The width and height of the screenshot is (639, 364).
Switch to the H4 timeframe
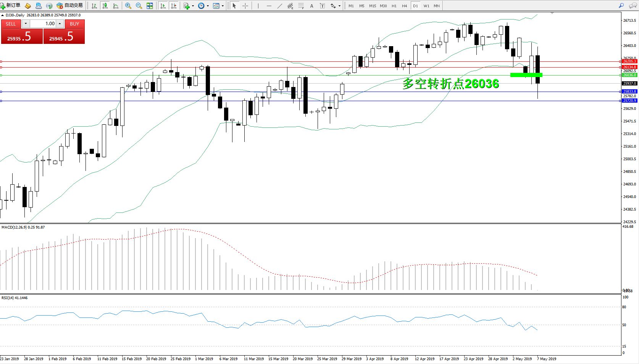click(404, 6)
